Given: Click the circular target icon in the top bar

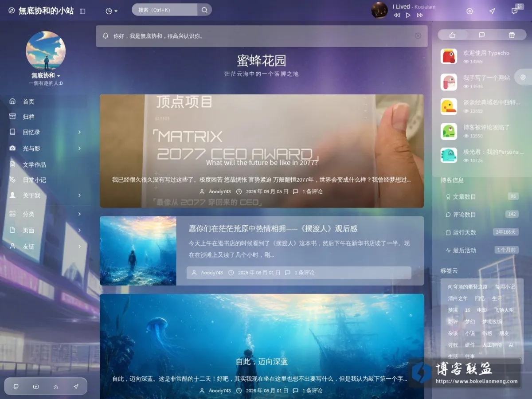Looking at the screenshot, I should pyautogui.click(x=470, y=11).
